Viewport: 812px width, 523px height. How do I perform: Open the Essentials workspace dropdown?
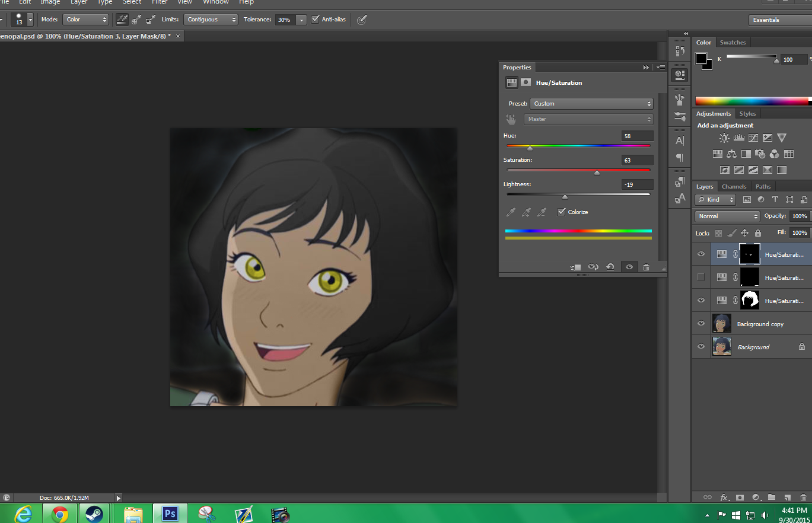click(780, 20)
